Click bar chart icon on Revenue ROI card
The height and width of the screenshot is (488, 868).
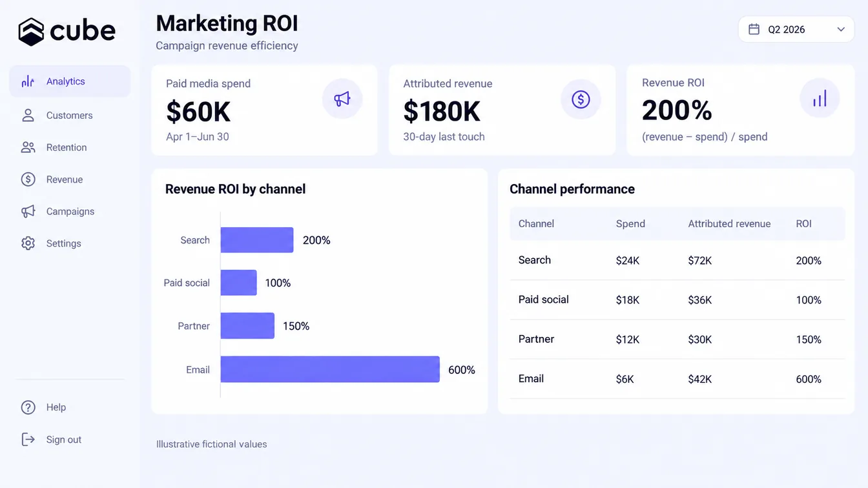point(820,99)
